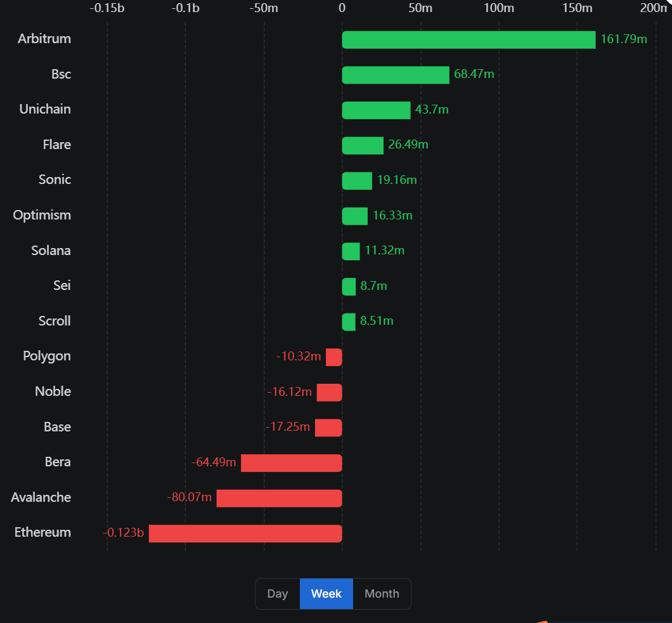Click the Arbitrum green bar
Image resolution: width=672 pixels, height=623 pixels.
coord(469,40)
